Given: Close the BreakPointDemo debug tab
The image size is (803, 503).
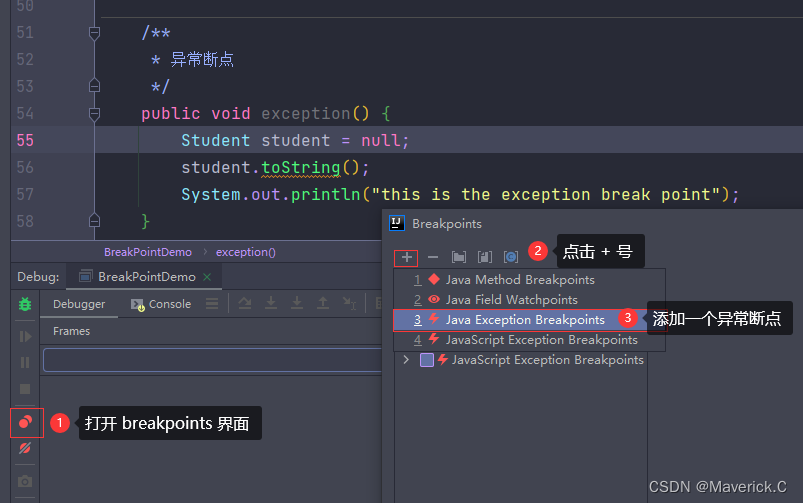Looking at the screenshot, I should tap(207, 277).
